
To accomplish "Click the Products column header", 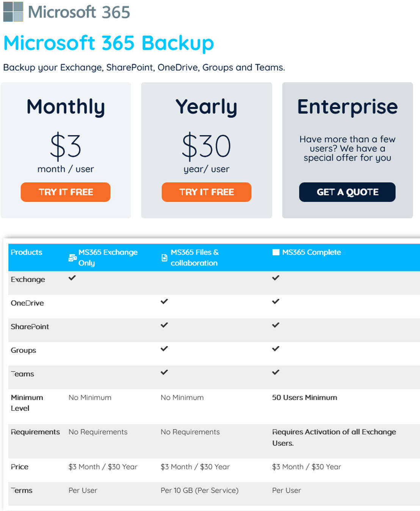I will click(27, 252).
